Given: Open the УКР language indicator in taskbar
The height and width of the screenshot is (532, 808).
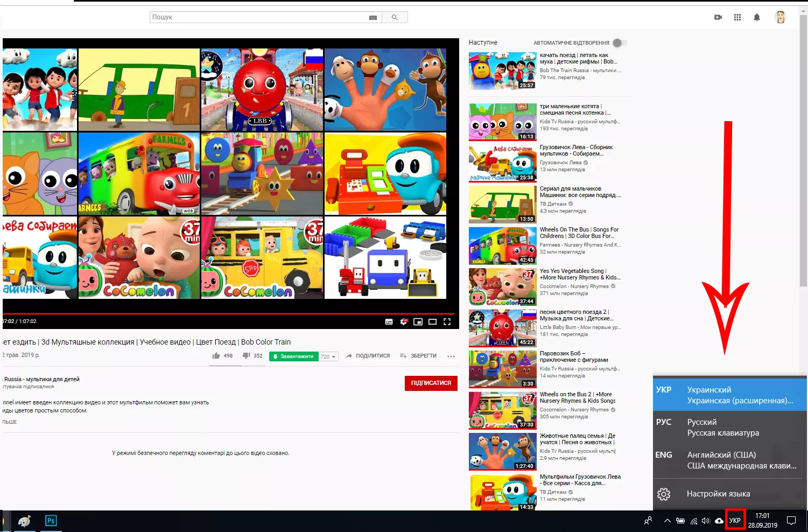Looking at the screenshot, I should click(x=735, y=521).
